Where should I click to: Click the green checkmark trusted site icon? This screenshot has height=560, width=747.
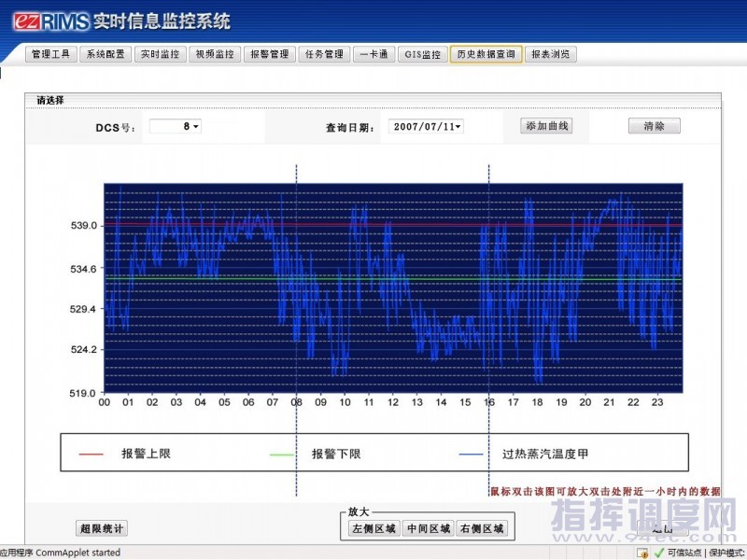tap(659, 553)
